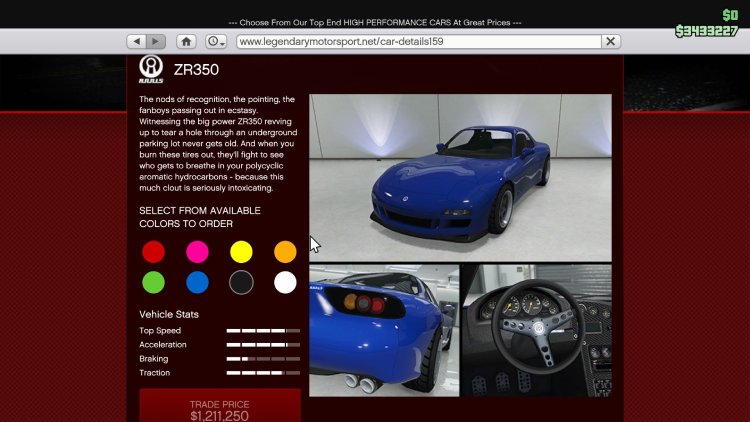The height and width of the screenshot is (422, 750).
Task: View the steering wheel interior image
Action: click(536, 331)
